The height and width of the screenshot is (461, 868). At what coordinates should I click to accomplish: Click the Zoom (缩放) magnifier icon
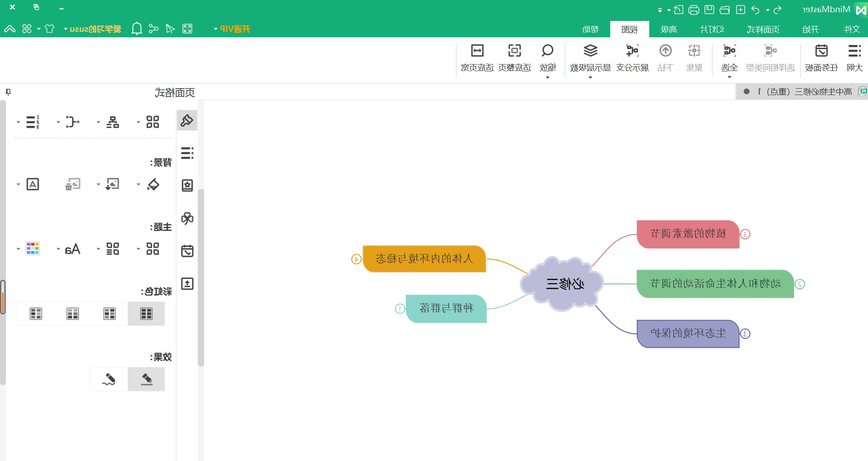547,50
